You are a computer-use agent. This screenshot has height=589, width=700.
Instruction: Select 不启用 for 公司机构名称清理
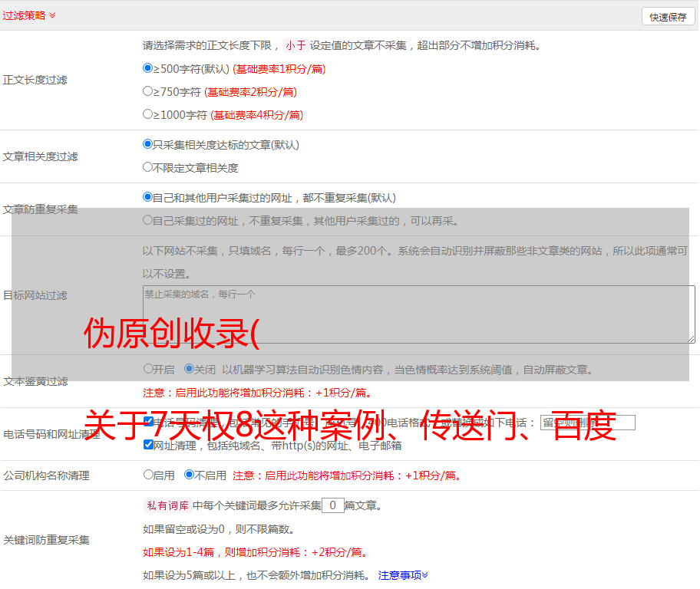pyautogui.click(x=189, y=475)
